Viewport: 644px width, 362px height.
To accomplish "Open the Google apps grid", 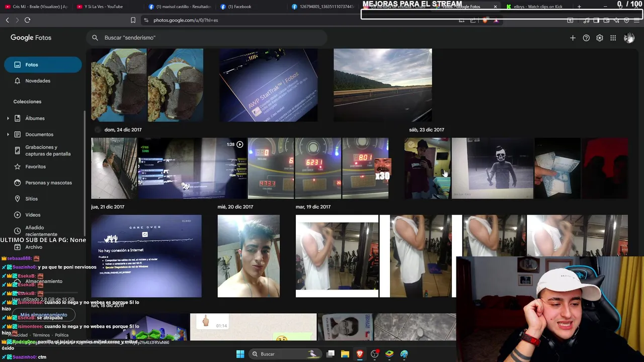I will (x=613, y=38).
